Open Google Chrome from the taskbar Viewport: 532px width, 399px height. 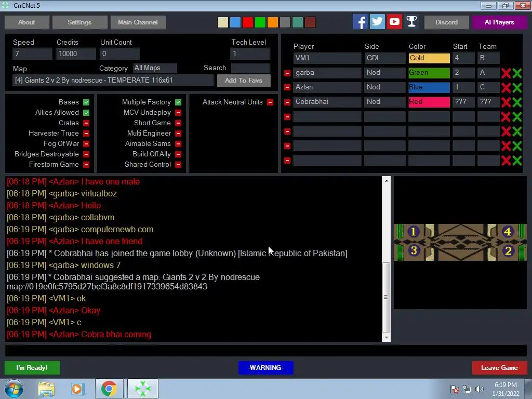click(x=109, y=389)
